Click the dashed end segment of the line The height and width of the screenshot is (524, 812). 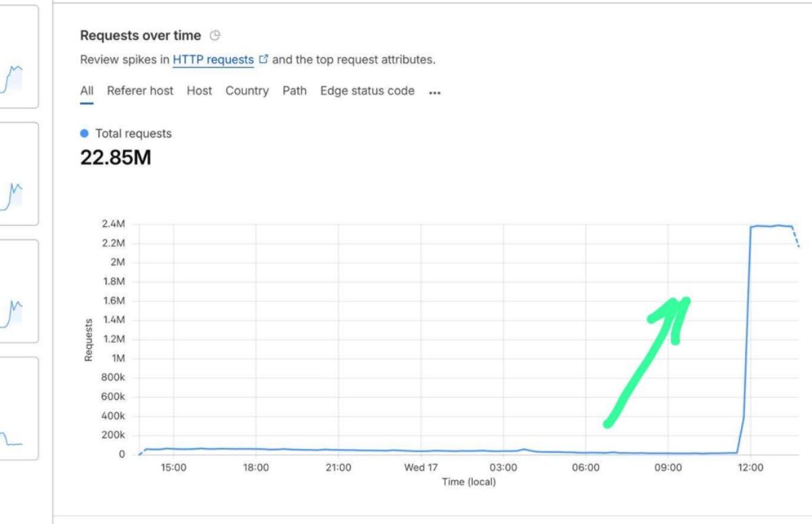(796, 237)
